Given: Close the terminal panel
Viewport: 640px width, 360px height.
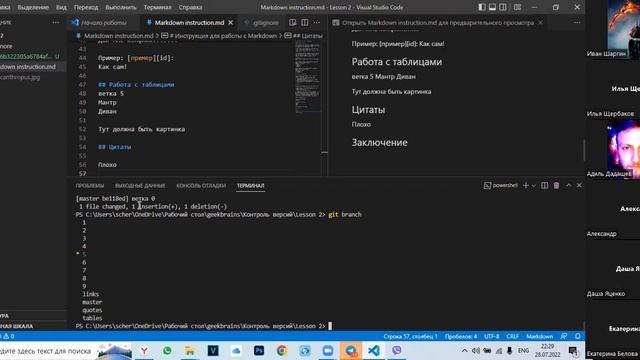Looking at the screenshot, I should pos(579,185).
